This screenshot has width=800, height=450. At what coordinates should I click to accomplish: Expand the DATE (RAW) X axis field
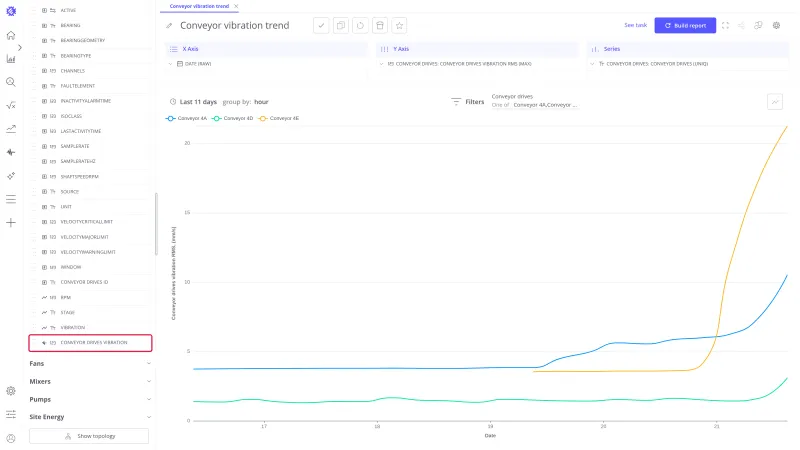tap(170, 64)
